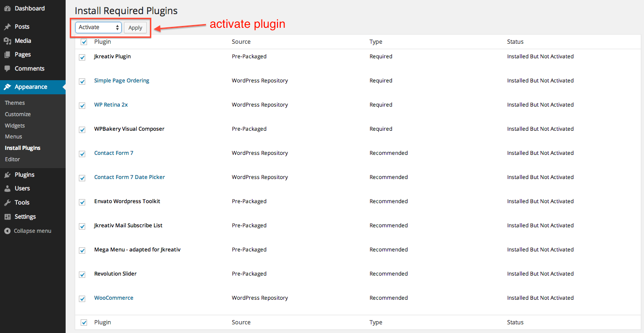Open the Users menu item

[22, 188]
